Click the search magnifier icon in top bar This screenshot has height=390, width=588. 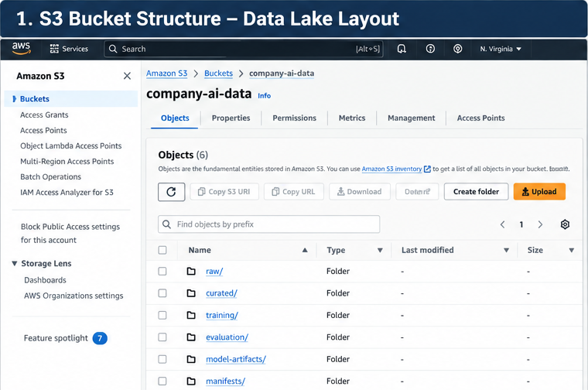point(113,49)
